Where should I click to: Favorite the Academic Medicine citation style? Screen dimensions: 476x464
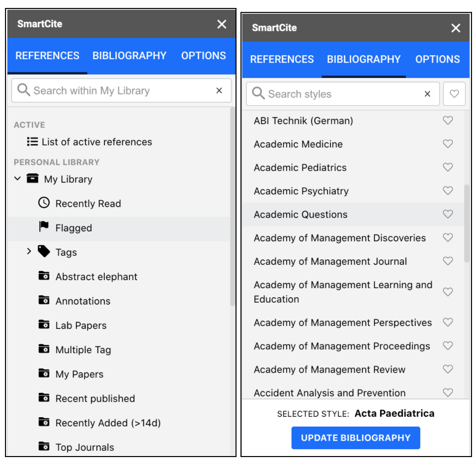pos(448,144)
